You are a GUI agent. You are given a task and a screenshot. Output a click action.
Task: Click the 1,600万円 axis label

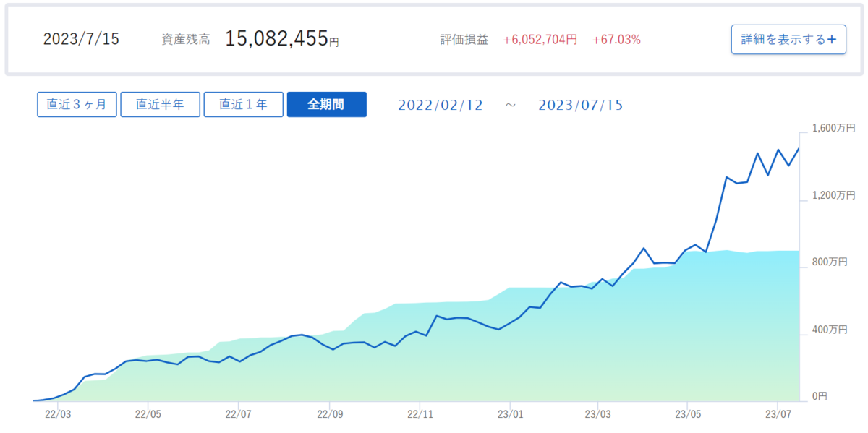[834, 129]
